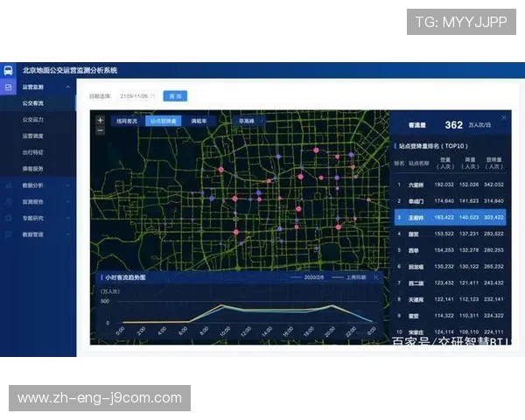The image size is (525, 420).
Task: Open the 公交运力 submenu item
Action: tap(33, 119)
